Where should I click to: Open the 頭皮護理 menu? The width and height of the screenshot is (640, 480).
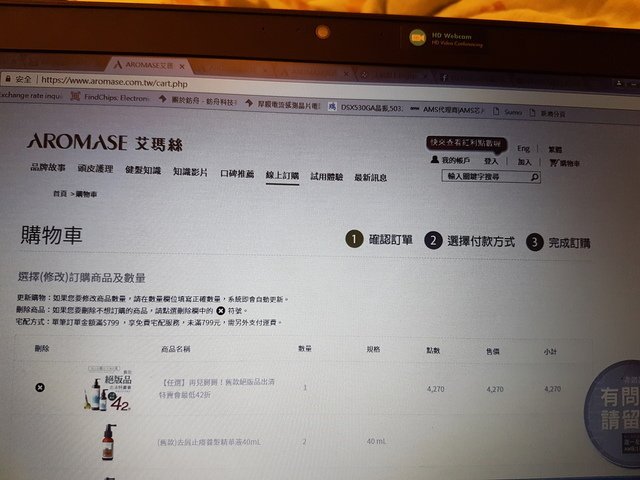click(96, 169)
